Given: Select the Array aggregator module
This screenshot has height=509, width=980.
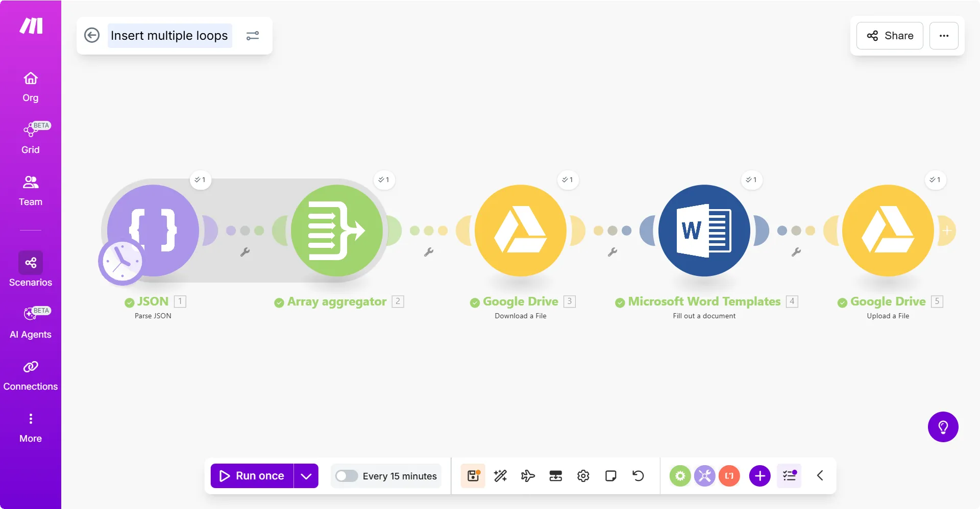Looking at the screenshot, I should [x=337, y=231].
